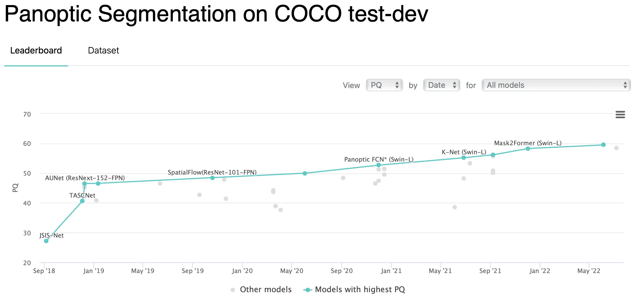Click the JSIS-Net data point
This screenshot has height=304, width=644.
click(x=46, y=241)
